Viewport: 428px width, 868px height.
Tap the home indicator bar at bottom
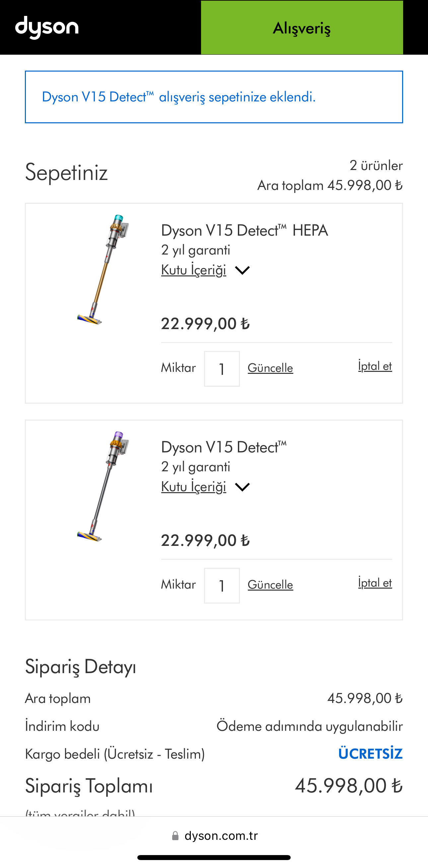[214, 857]
